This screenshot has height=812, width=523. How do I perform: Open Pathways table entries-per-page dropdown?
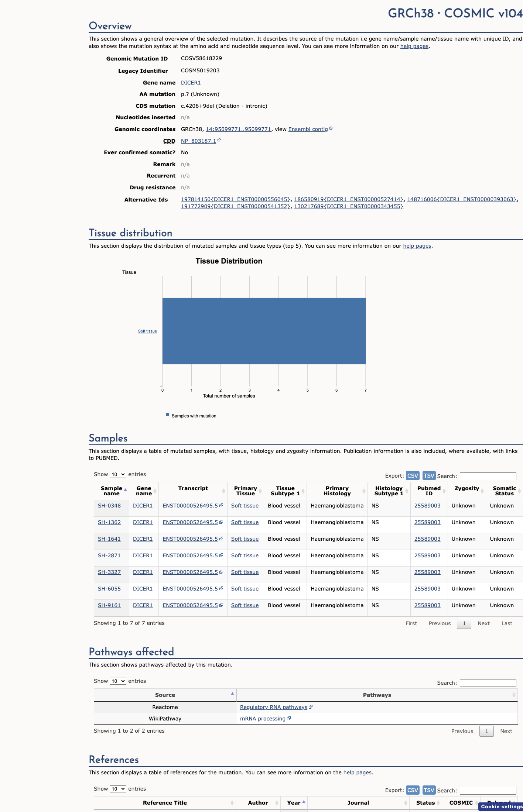[118, 681]
